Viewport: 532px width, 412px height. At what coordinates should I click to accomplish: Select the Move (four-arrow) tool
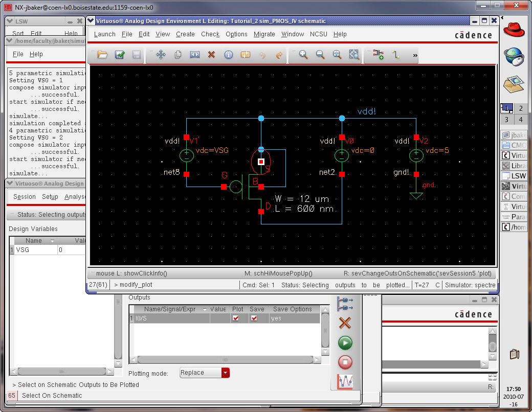[x=161, y=55]
